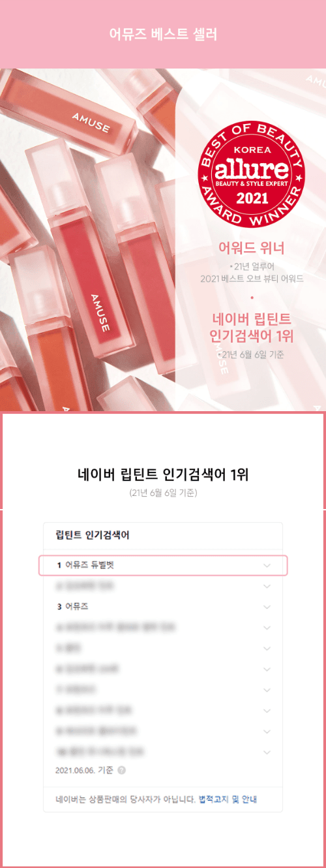
Task: Click the 2021.06.06. 기준 date label
Action: 85,770
